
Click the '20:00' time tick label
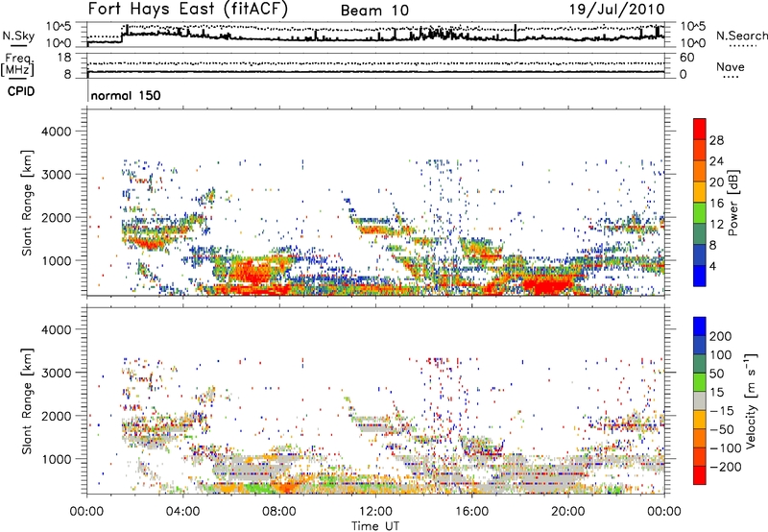[x=568, y=512]
